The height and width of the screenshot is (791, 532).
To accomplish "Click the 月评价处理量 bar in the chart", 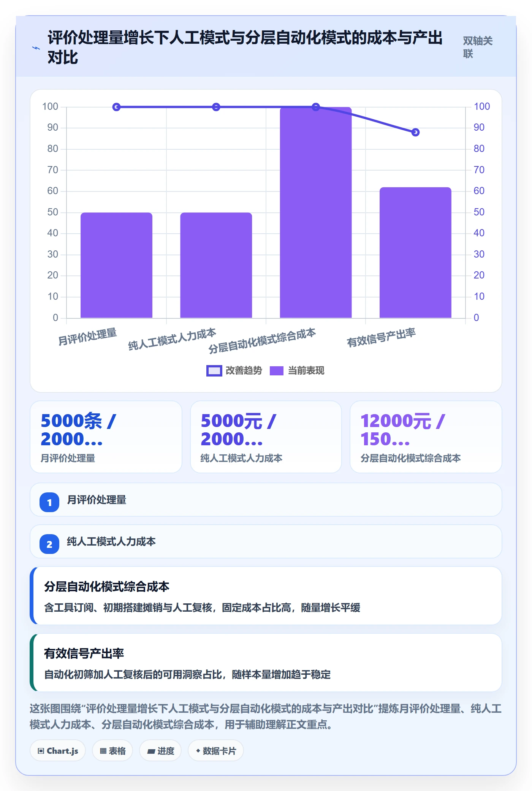I will pos(116,265).
